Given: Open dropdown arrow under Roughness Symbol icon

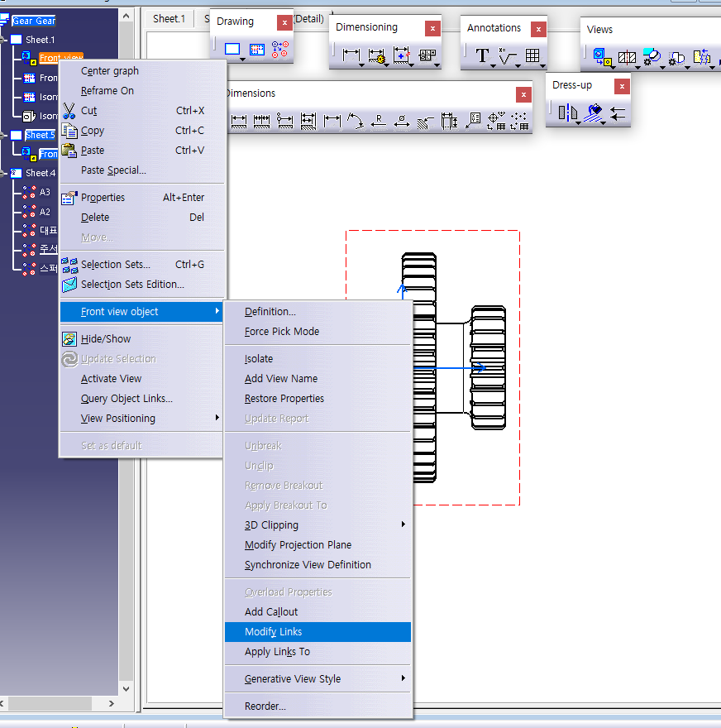Looking at the screenshot, I should 518,66.
